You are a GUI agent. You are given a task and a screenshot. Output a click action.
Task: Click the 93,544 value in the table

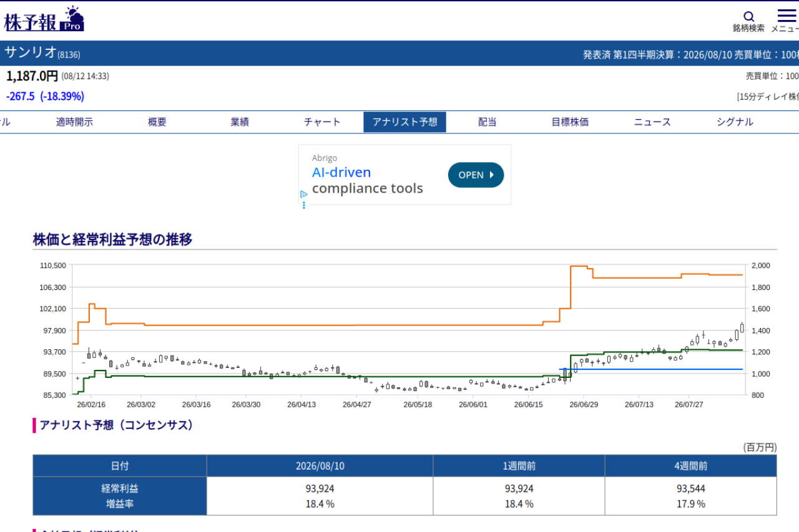pyautogui.click(x=691, y=488)
